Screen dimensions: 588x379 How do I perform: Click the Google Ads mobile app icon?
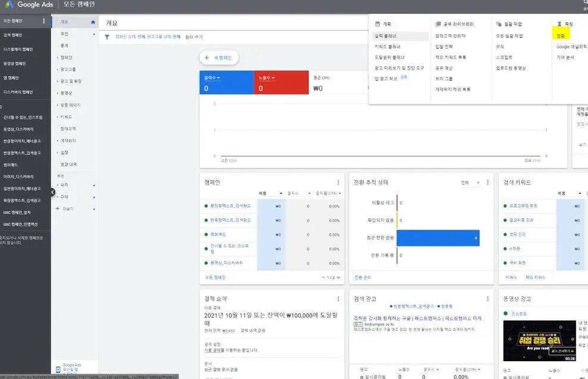58,369
